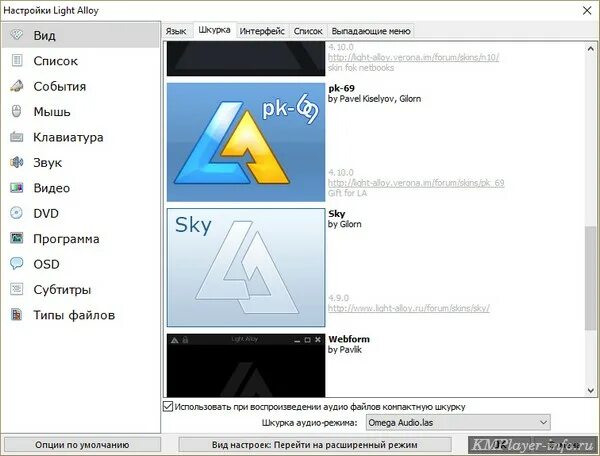Open the Клавиатура settings category
The height and width of the screenshot is (456, 600).
(x=80, y=137)
